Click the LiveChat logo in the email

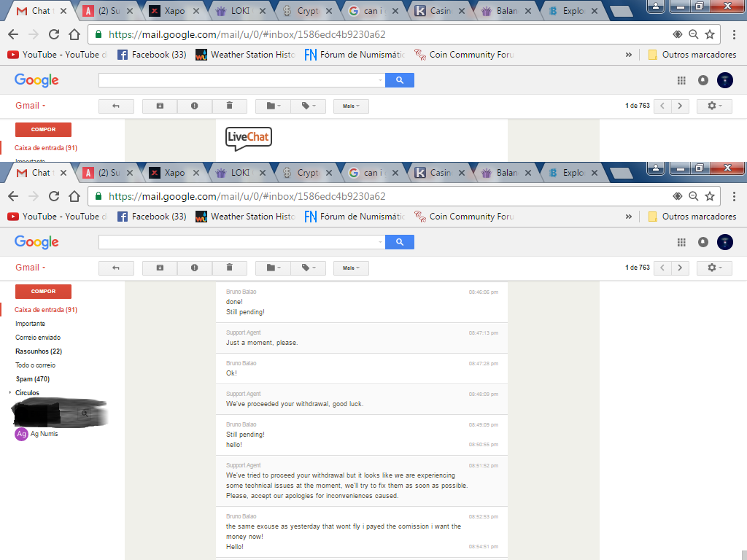pyautogui.click(x=249, y=139)
